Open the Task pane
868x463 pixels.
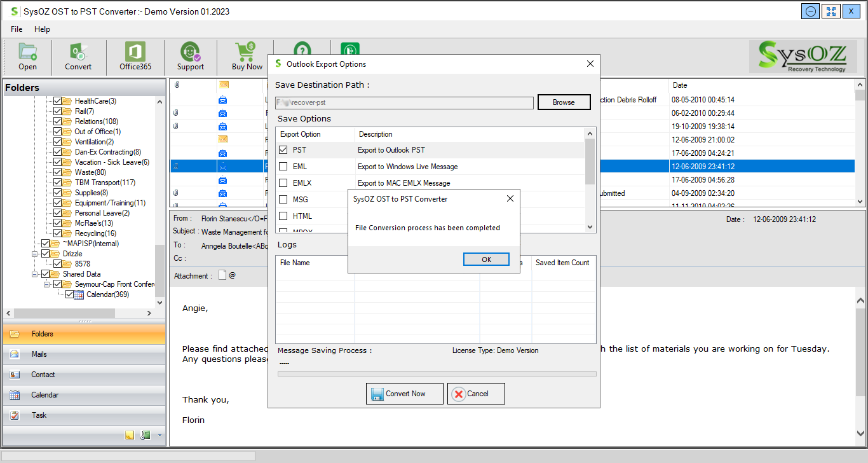39,415
